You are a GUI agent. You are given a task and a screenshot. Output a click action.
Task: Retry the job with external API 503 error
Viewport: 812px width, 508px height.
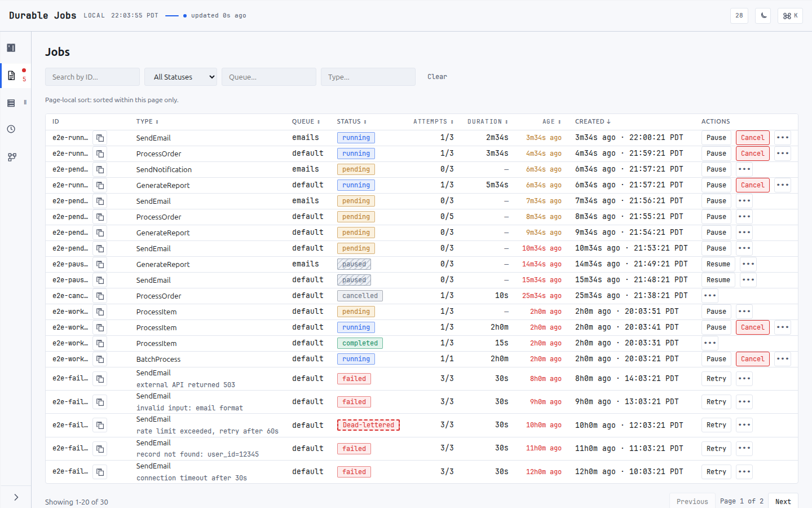[716, 379]
